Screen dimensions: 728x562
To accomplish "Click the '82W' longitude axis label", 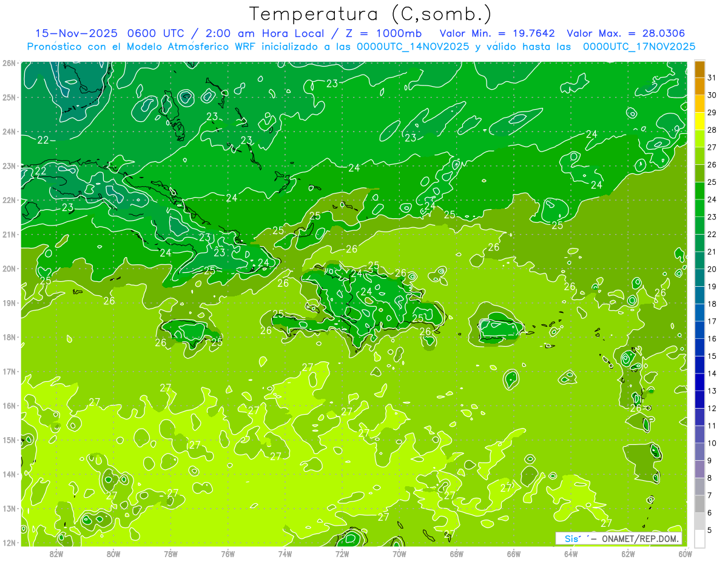I will tap(56, 553).
